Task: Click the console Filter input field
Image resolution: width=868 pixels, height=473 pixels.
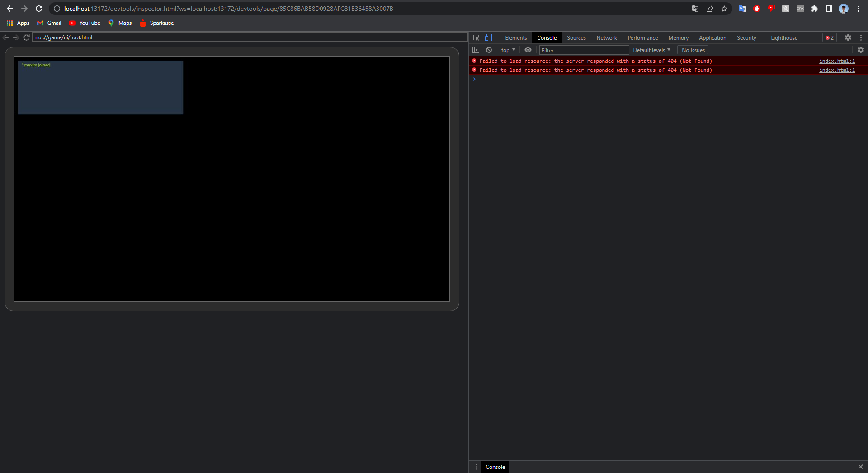Action: click(583, 50)
